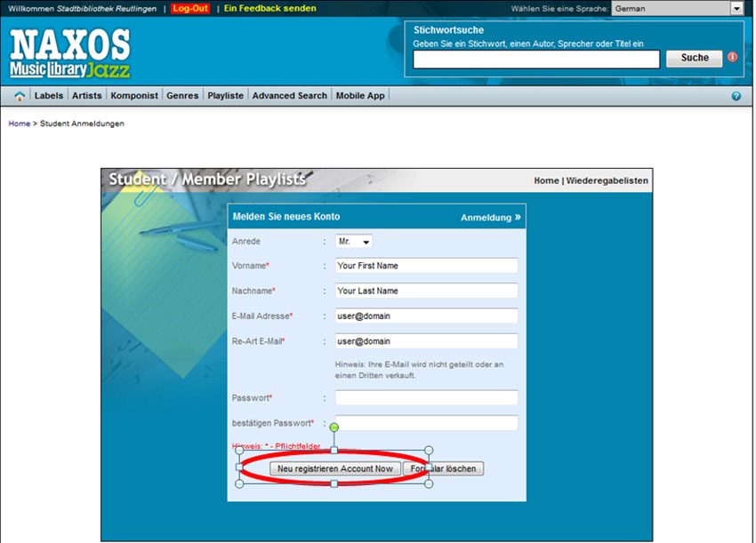Expand the Anrede Mr. dropdown
This screenshot has width=756, height=543.
pos(354,242)
